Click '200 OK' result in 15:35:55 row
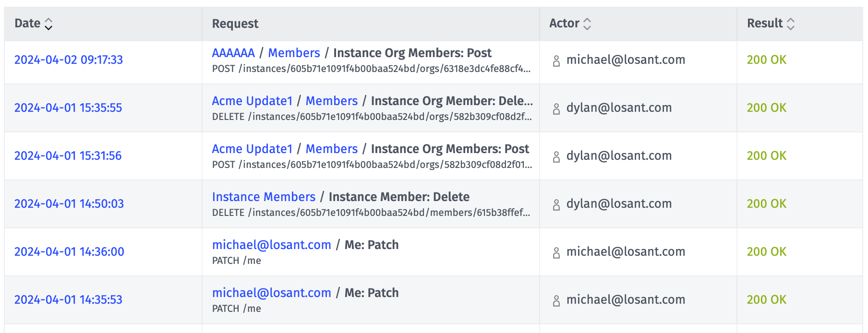The width and height of the screenshot is (868, 333). pos(767,107)
